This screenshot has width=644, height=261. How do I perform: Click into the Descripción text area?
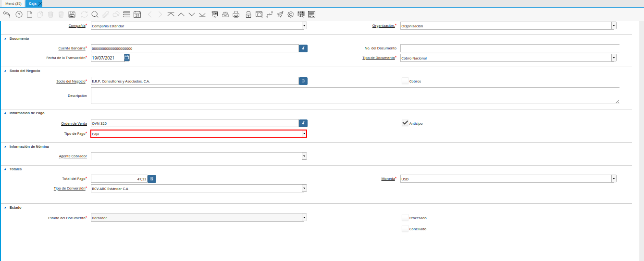pyautogui.click(x=355, y=95)
